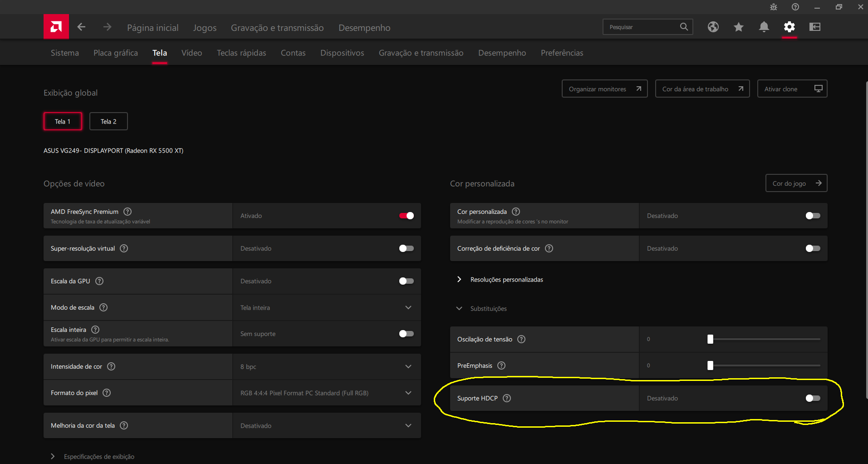
Task: Show help for Melhoria da cor da tela
Action: tap(124, 425)
